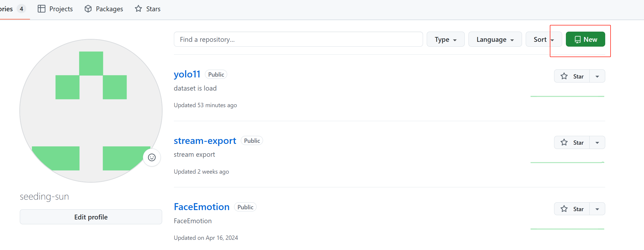The width and height of the screenshot is (644, 250).
Task: Create a New repository with green button
Action: (585, 39)
